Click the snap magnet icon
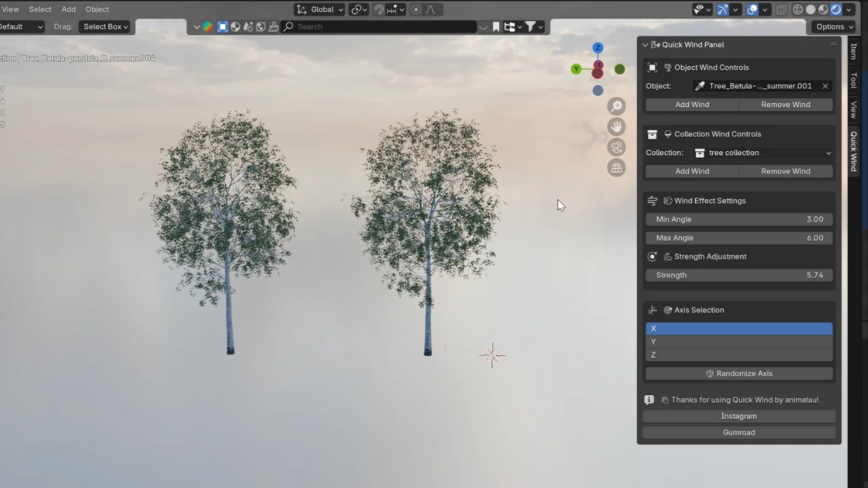 point(379,9)
